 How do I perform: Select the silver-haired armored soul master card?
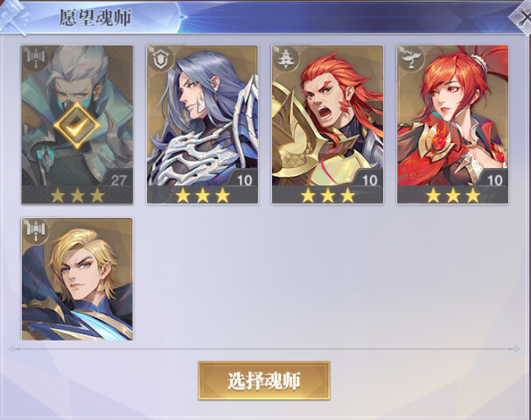point(202,124)
